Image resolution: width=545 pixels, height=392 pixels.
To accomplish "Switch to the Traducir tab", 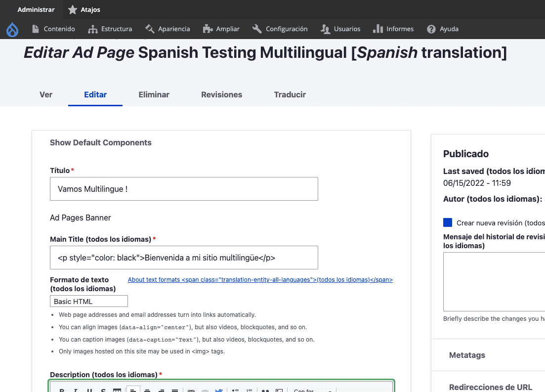I will point(290,94).
